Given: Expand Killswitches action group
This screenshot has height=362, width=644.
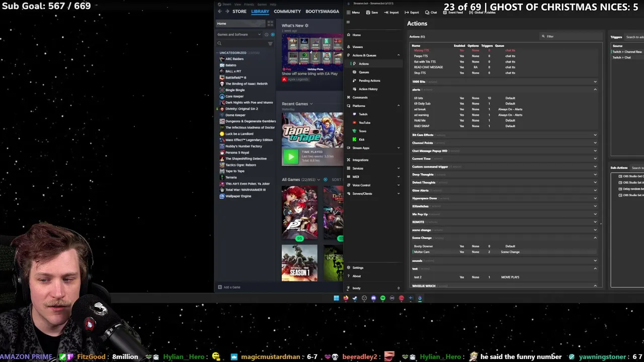Looking at the screenshot, I should point(595,207).
